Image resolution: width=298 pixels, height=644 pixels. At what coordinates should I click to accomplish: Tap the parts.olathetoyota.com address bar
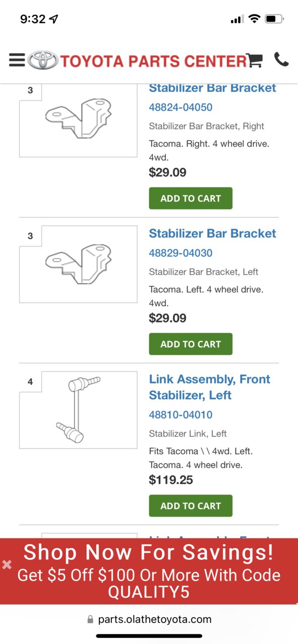pyautogui.click(x=149, y=619)
